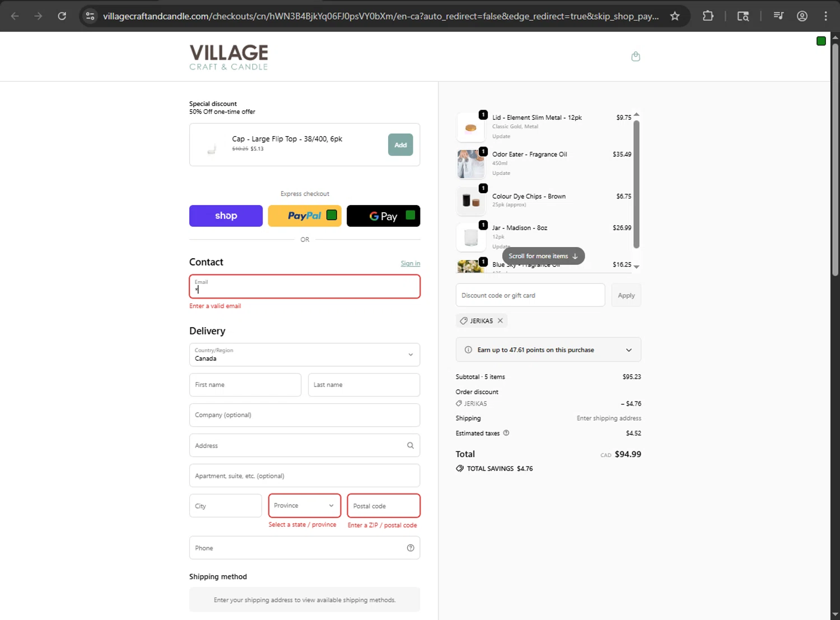Click the Lid Element Slim Metal thumbnail
840x620 pixels.
click(x=471, y=127)
